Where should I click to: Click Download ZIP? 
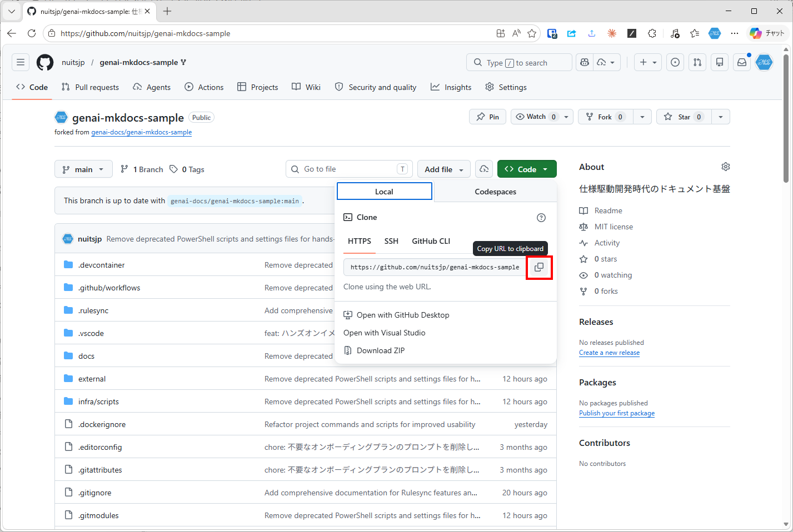click(x=380, y=350)
